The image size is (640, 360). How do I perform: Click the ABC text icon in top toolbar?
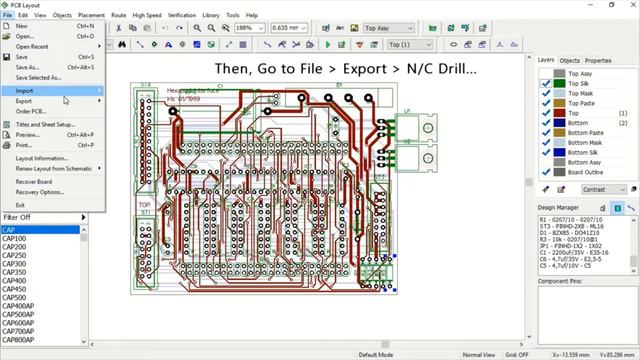click(x=340, y=28)
